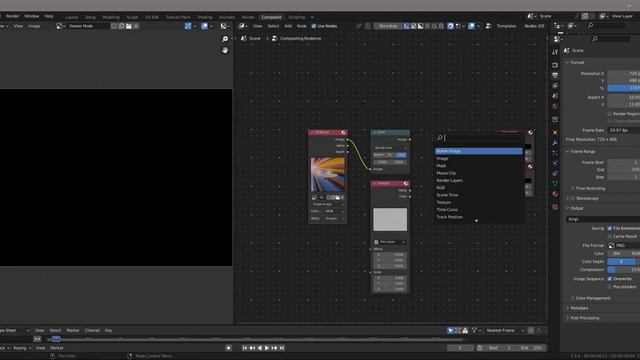
Task: Click Add in the node editor header
Action: coord(288,26)
